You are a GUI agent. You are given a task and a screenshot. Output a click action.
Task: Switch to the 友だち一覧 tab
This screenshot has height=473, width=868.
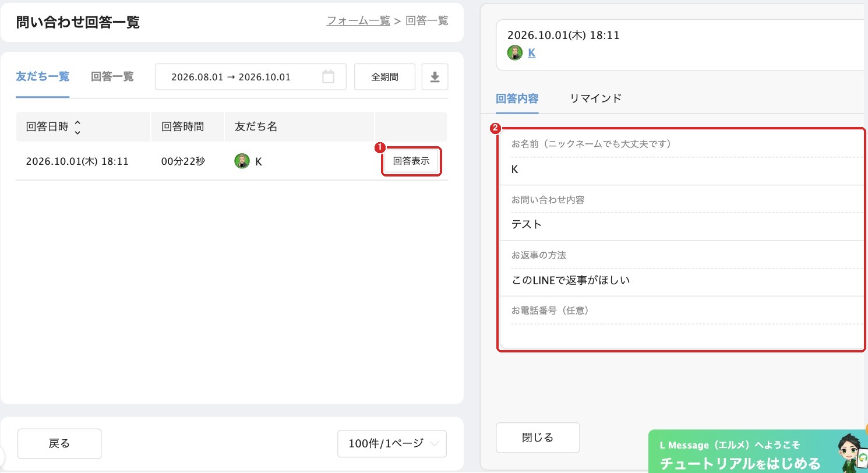43,76
